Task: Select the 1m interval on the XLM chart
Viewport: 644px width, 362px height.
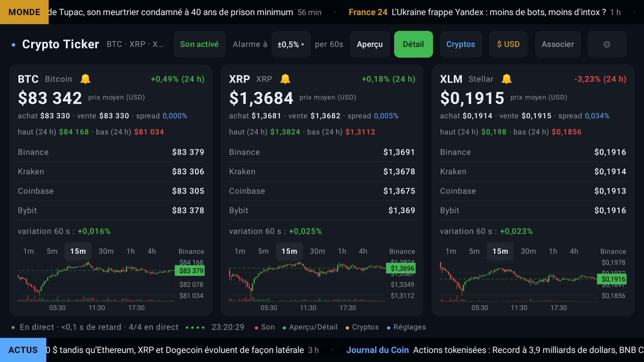Action: [451, 251]
